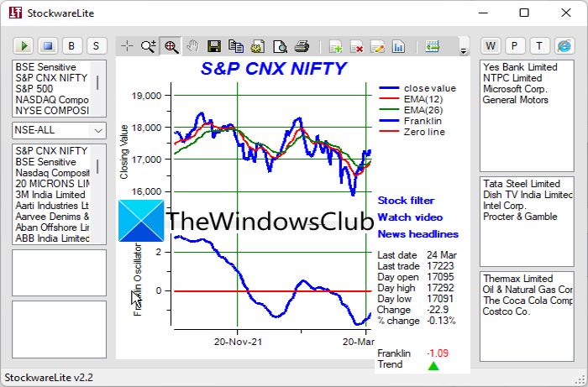588x387 pixels.
Task: Select Aarvee Denims in the stock list
Action: coord(52,217)
